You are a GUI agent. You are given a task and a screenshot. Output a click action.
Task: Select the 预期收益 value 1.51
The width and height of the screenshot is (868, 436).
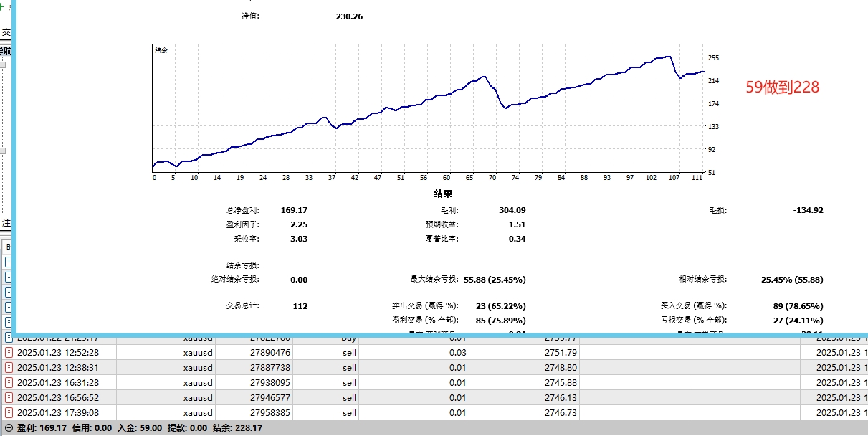click(517, 224)
